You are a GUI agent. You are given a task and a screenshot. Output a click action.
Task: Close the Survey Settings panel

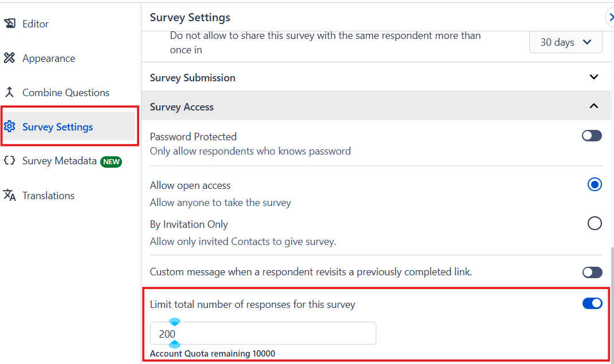click(611, 17)
